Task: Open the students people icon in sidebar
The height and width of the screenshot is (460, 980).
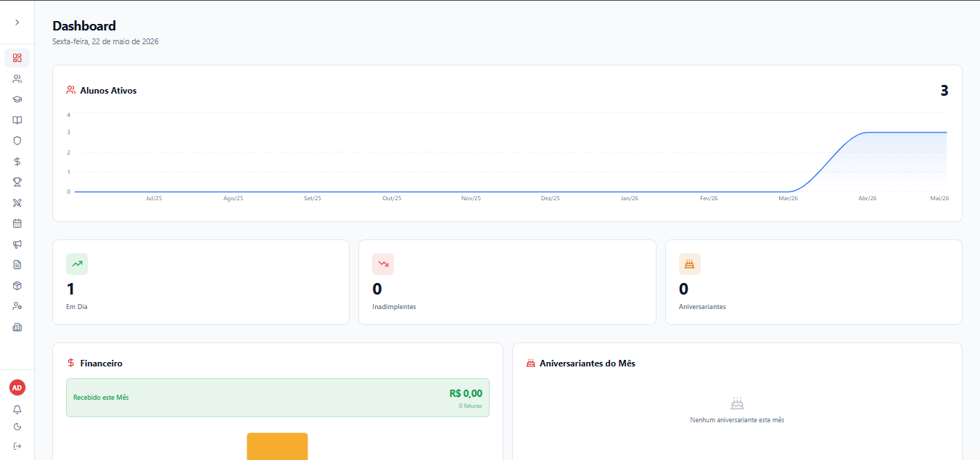Action: point(17,78)
